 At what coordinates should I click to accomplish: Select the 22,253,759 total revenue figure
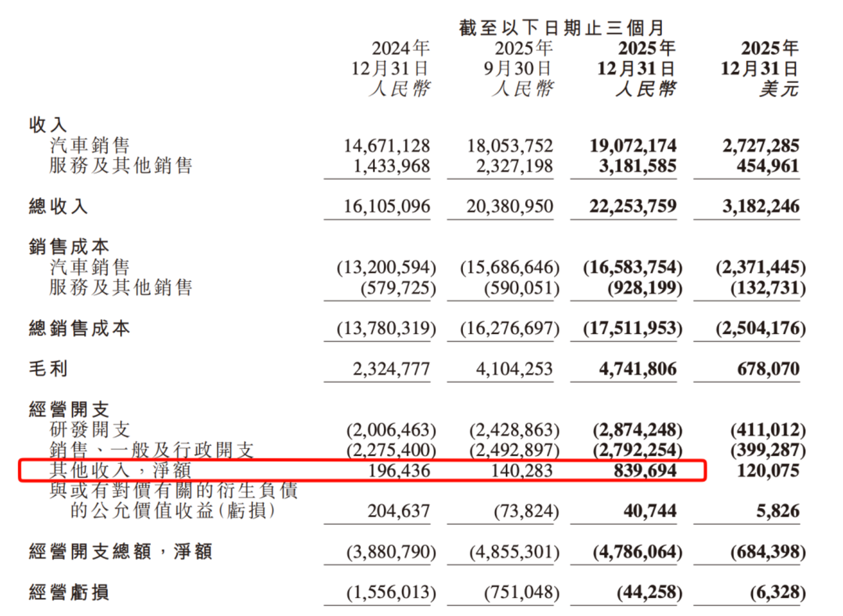(x=633, y=206)
